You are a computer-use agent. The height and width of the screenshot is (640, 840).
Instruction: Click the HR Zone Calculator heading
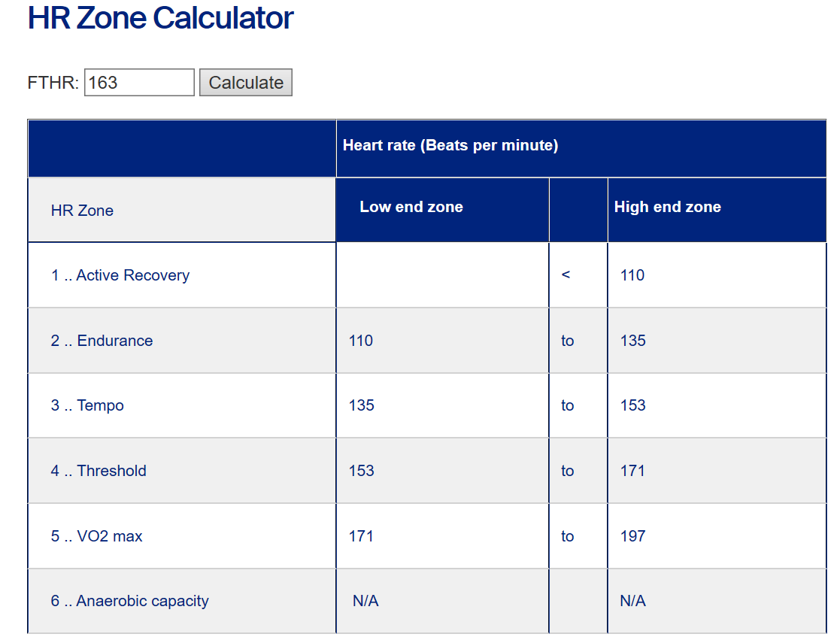[160, 18]
